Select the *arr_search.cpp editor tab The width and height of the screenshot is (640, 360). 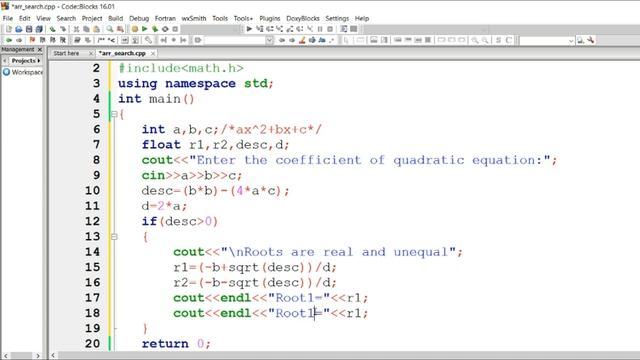pos(122,53)
